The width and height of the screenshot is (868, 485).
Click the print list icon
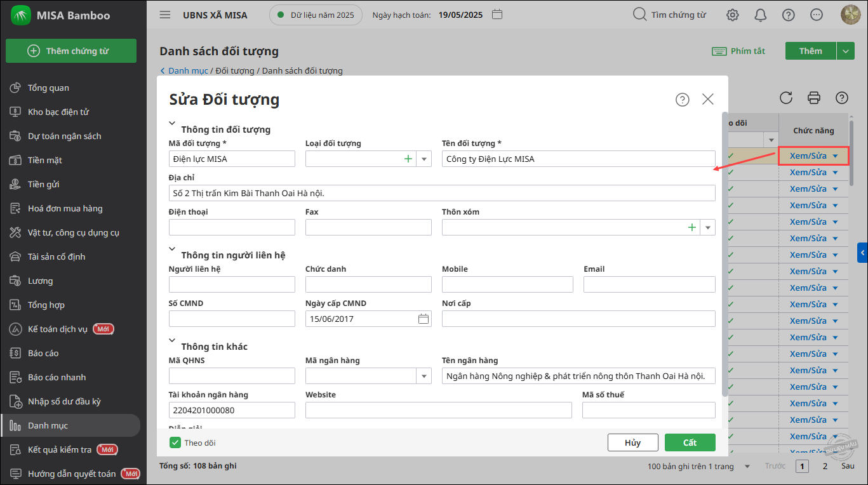click(814, 97)
